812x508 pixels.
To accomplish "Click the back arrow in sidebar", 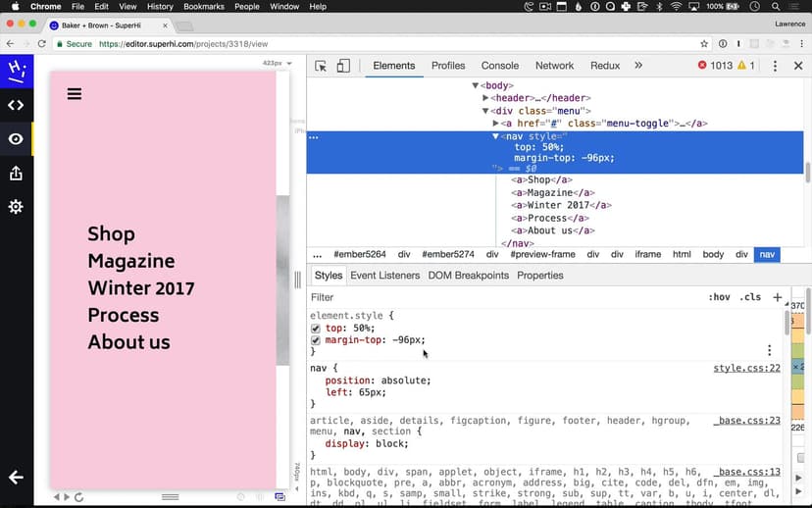I will (16, 478).
